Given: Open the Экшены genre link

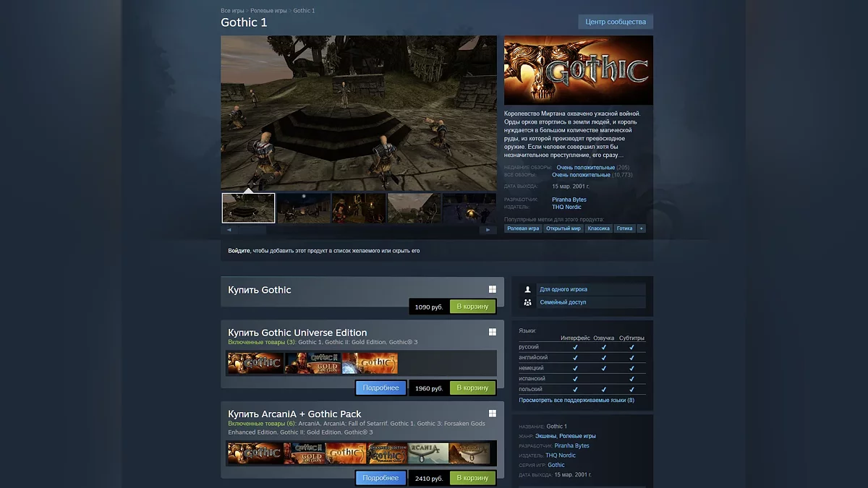Looking at the screenshot, I should pyautogui.click(x=545, y=436).
